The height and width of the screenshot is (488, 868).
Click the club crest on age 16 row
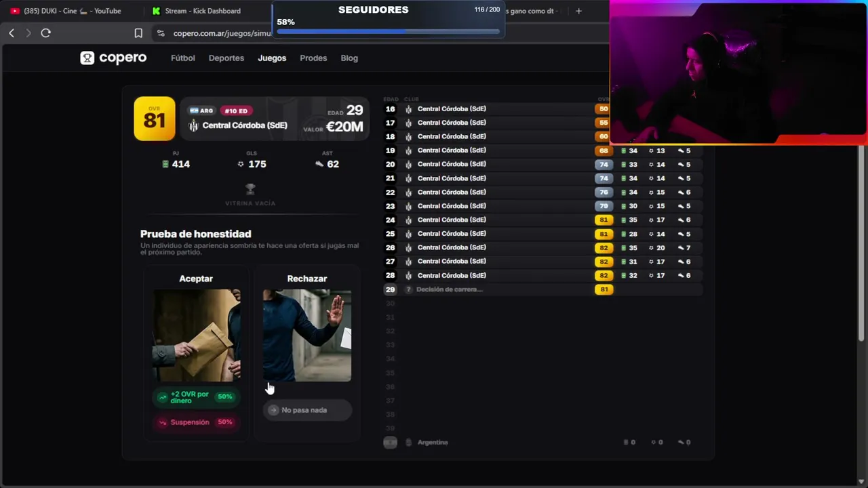(x=408, y=109)
